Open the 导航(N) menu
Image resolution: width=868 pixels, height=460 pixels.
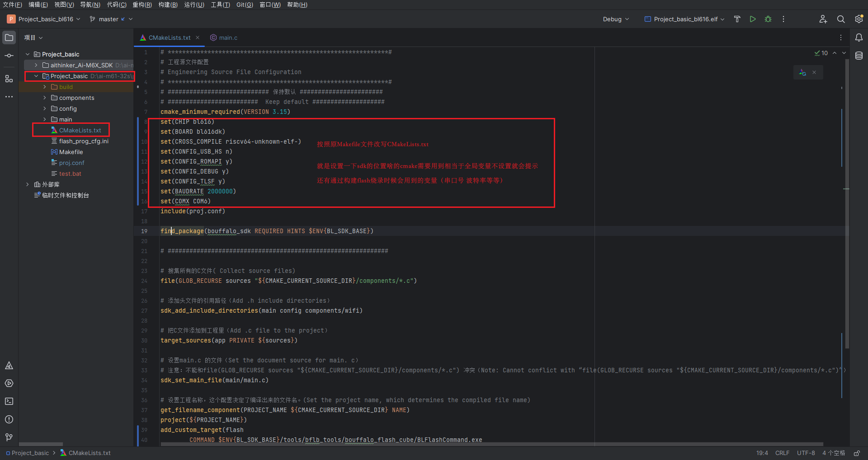pos(90,5)
